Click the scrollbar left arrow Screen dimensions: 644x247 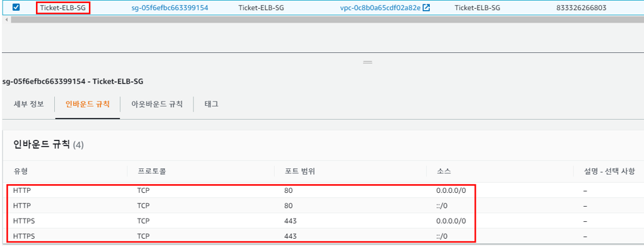pyautogui.click(x=6, y=20)
